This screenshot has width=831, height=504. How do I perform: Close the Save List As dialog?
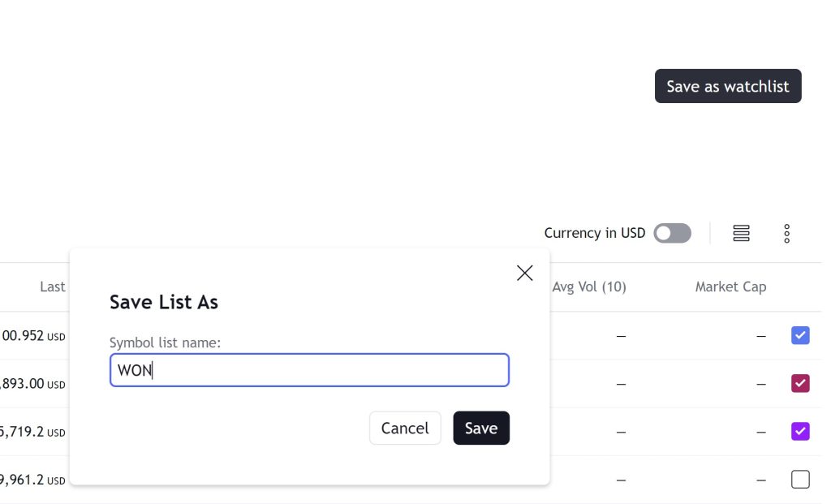[525, 273]
